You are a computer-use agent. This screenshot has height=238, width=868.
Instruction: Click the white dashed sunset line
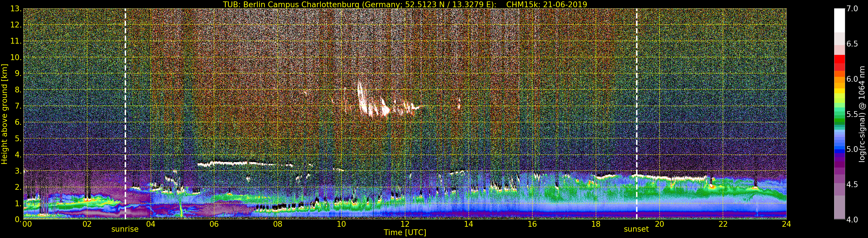637,114
